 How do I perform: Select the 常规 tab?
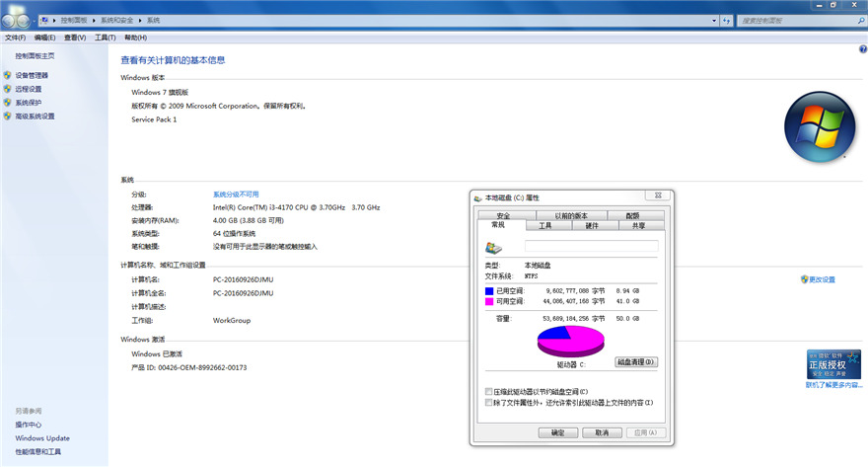pos(498,225)
